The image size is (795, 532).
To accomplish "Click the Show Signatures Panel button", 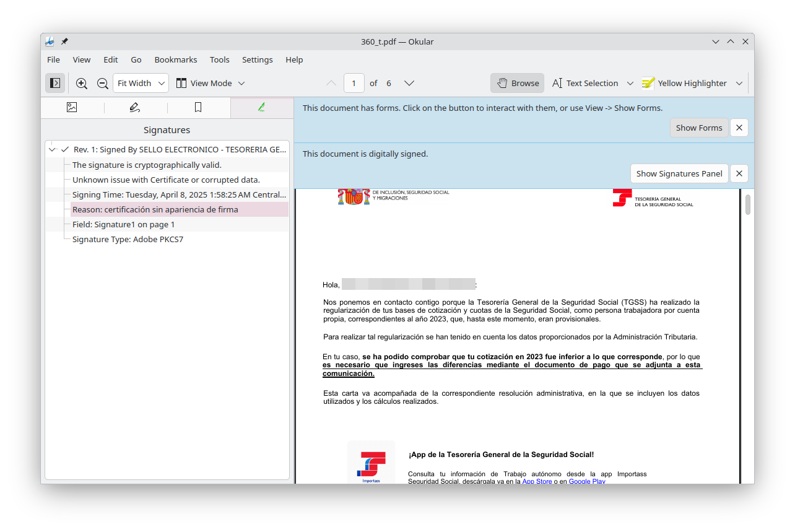I will (679, 173).
